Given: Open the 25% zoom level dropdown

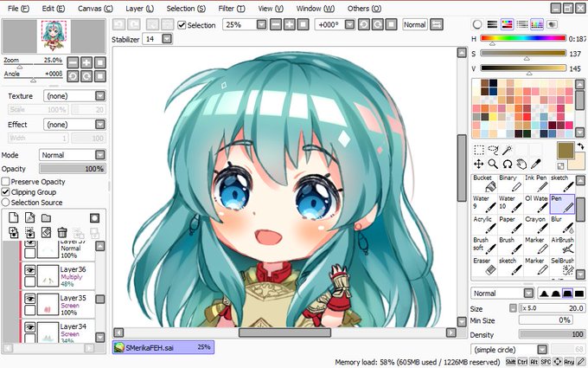Looking at the screenshot, I should pos(261,25).
